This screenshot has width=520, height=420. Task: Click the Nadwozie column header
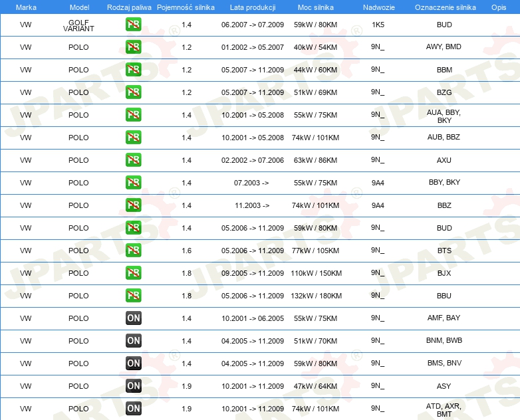tap(379, 7)
